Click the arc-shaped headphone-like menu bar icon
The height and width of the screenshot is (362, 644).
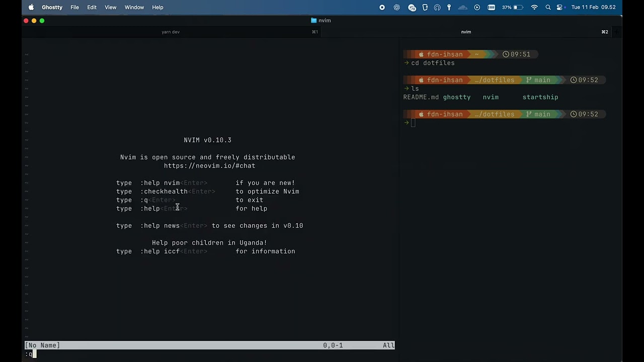tap(437, 7)
